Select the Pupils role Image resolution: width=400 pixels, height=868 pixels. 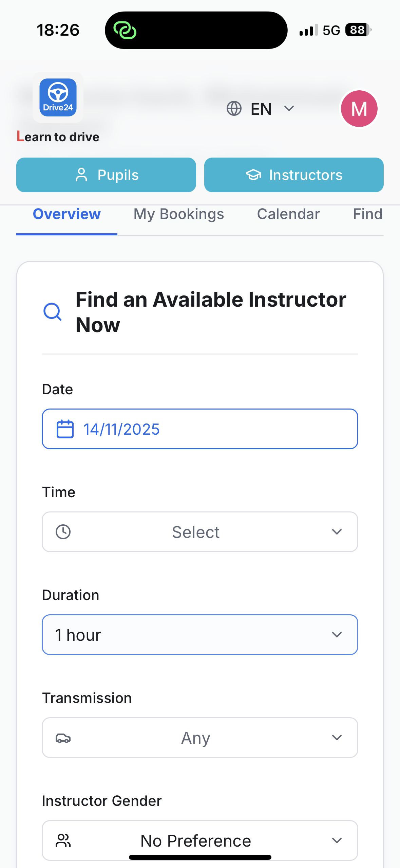[106, 175]
